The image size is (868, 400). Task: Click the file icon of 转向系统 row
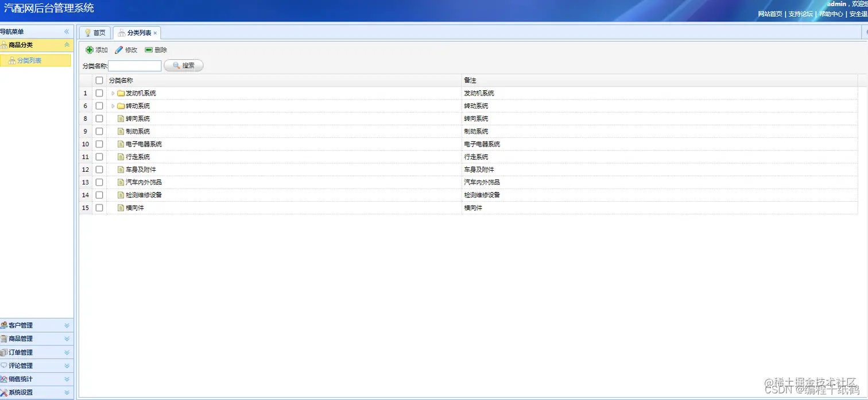[x=121, y=118]
